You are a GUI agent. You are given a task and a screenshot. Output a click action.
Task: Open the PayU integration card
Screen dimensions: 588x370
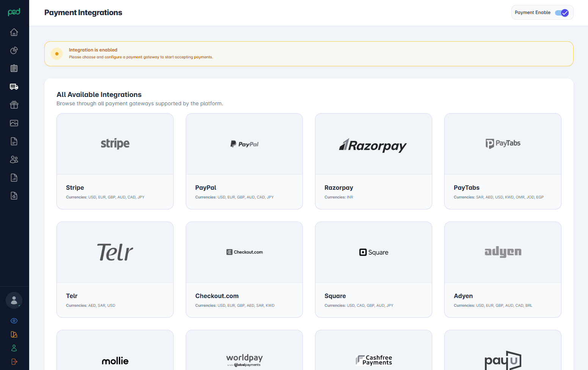(x=503, y=350)
